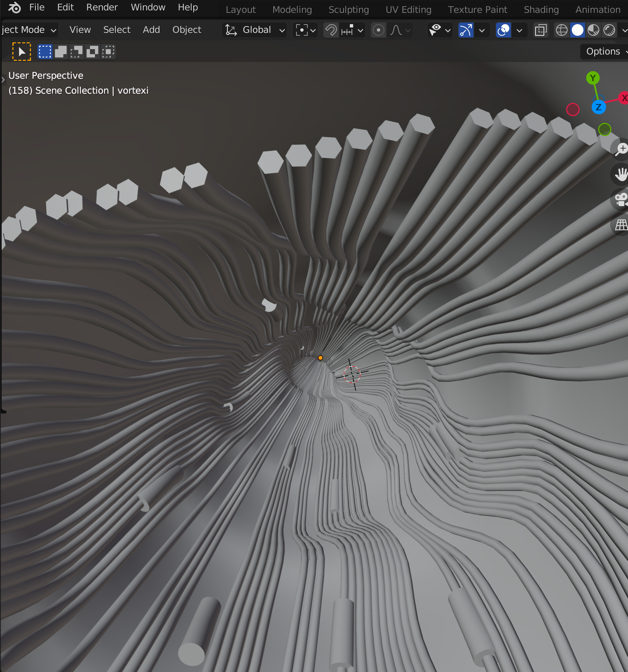The width and height of the screenshot is (628, 672).
Task: Switch to the Animation workspace tab
Action: coord(598,10)
